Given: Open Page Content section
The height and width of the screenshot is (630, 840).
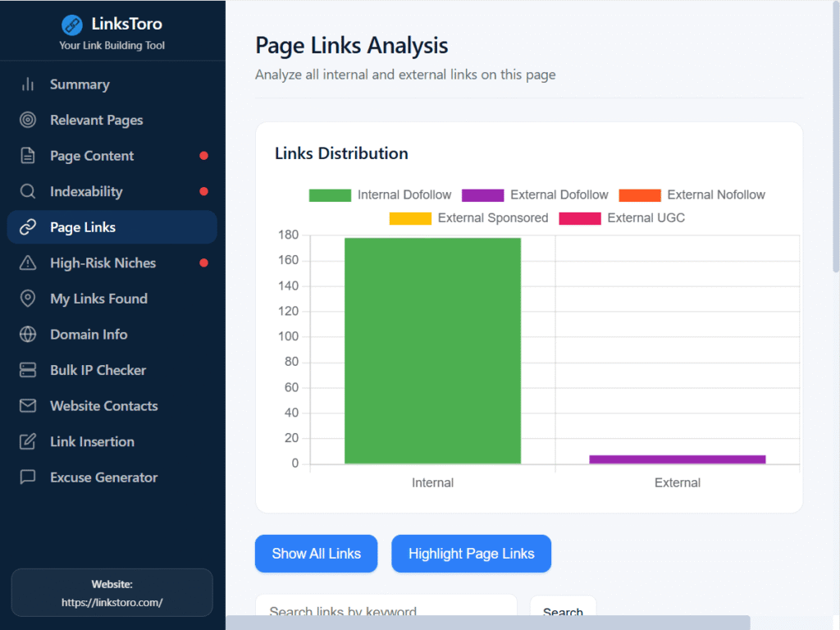Looking at the screenshot, I should [112, 156].
